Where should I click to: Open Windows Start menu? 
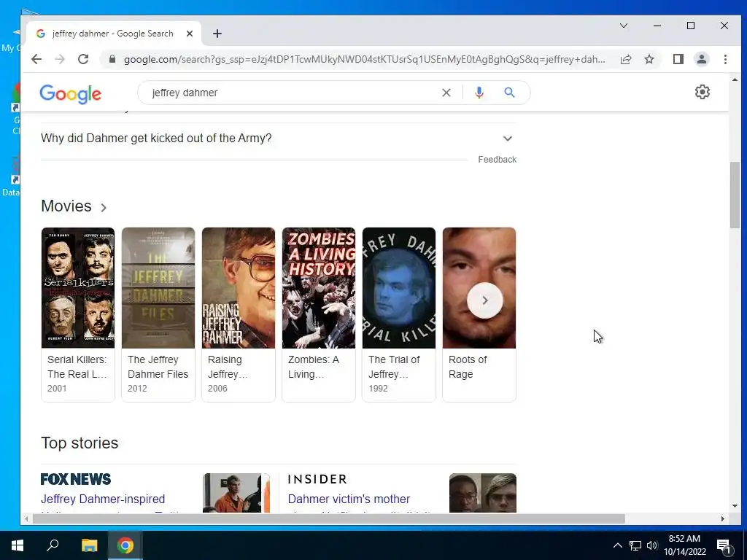[x=18, y=545]
